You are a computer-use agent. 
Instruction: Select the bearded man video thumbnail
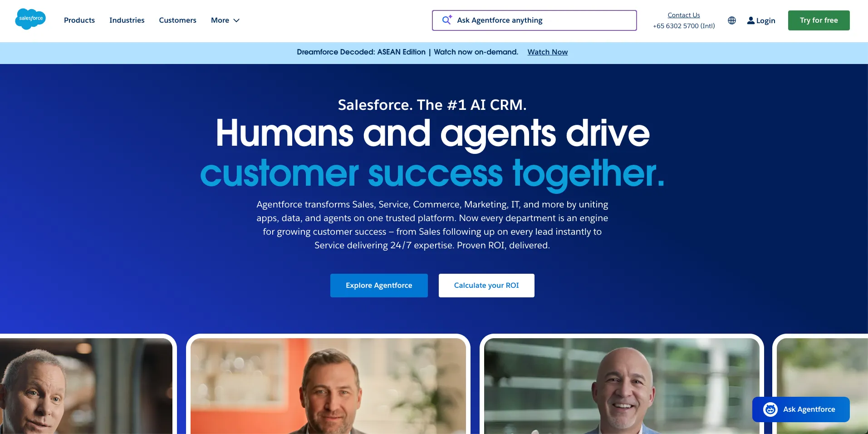point(328,385)
